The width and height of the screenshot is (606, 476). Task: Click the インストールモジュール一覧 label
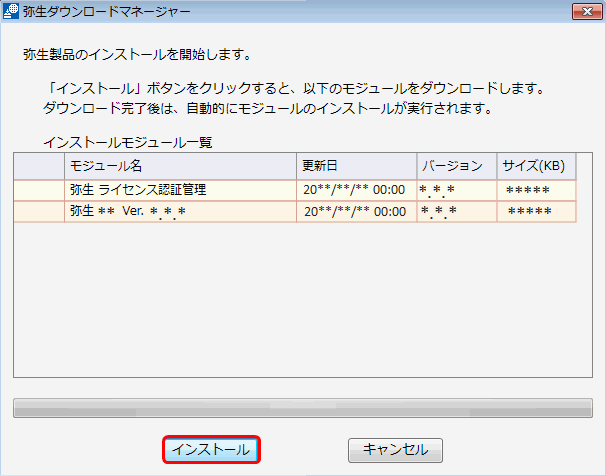pyautogui.click(x=128, y=143)
